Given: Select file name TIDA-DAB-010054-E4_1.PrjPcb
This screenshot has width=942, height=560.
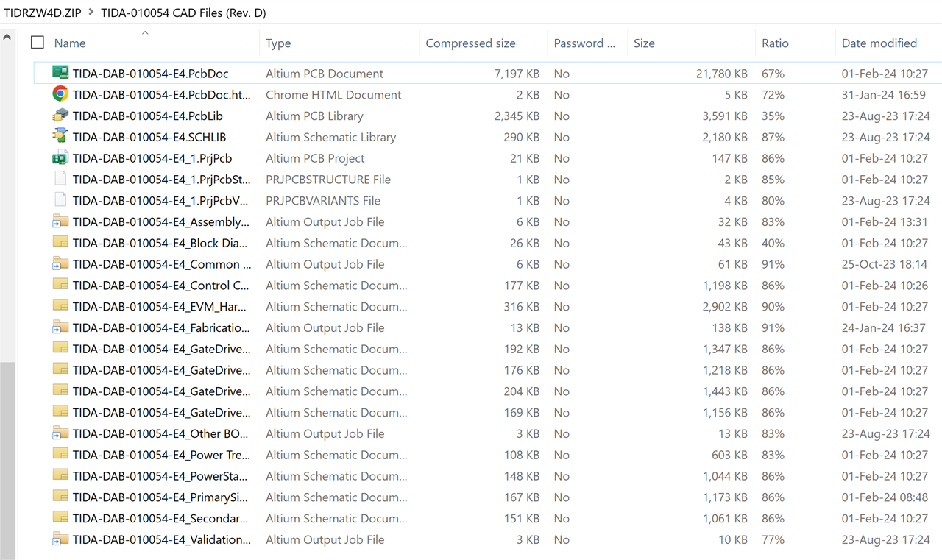Looking at the screenshot, I should pos(152,158).
